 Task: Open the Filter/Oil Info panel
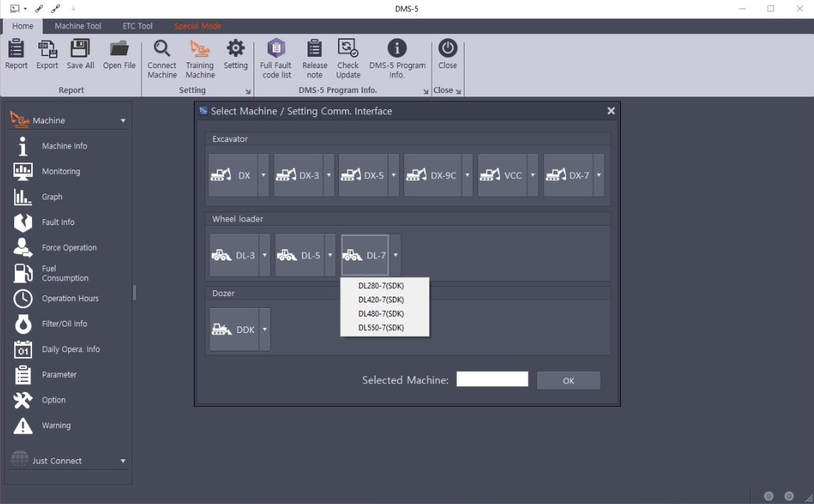point(64,324)
